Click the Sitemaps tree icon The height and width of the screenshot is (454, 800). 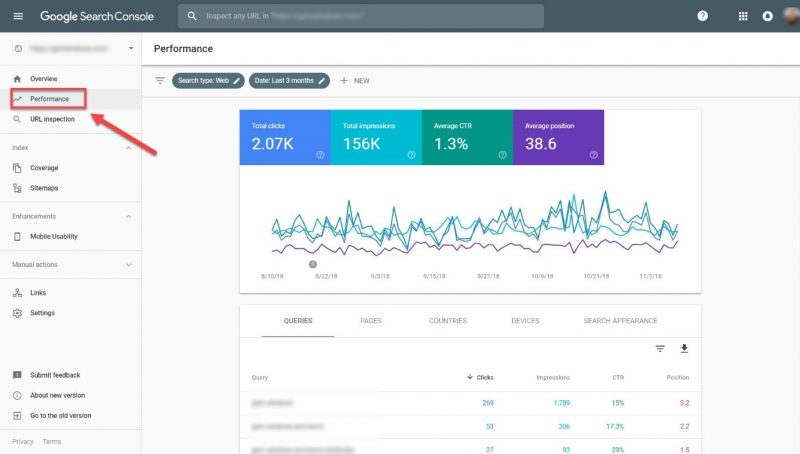point(17,188)
